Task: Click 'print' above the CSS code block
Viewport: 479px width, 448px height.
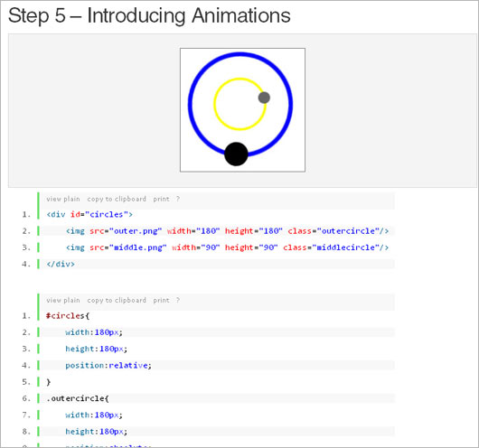Action: click(x=161, y=301)
